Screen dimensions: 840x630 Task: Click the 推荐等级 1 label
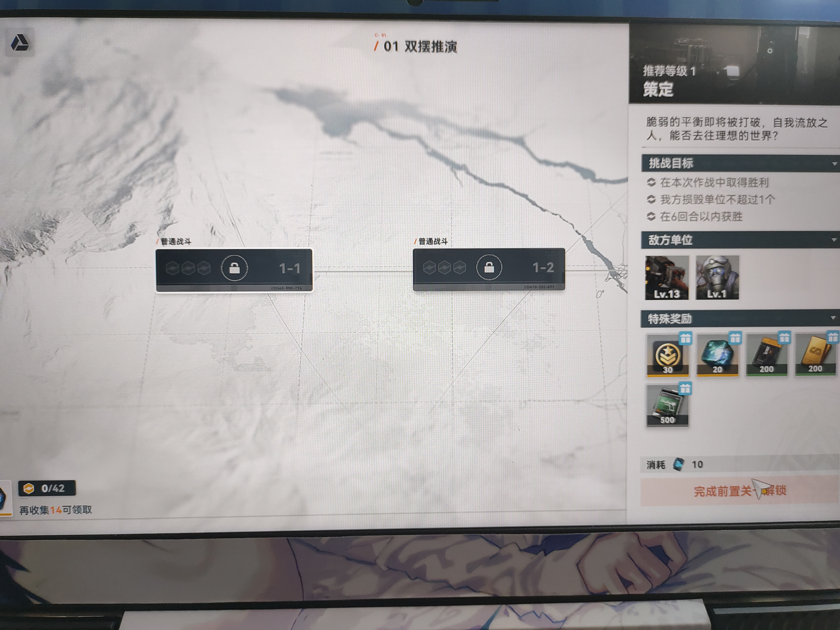669,71
